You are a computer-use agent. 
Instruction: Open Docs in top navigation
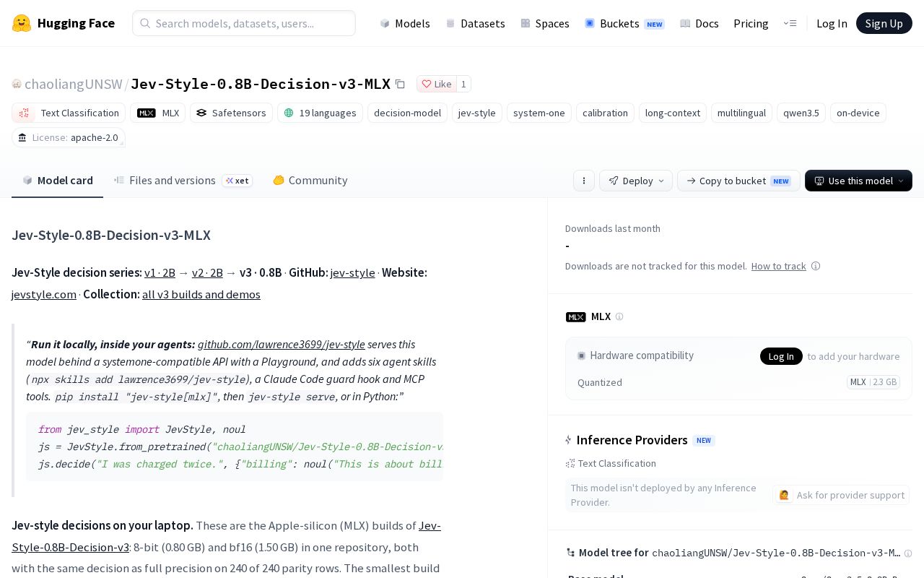click(699, 23)
